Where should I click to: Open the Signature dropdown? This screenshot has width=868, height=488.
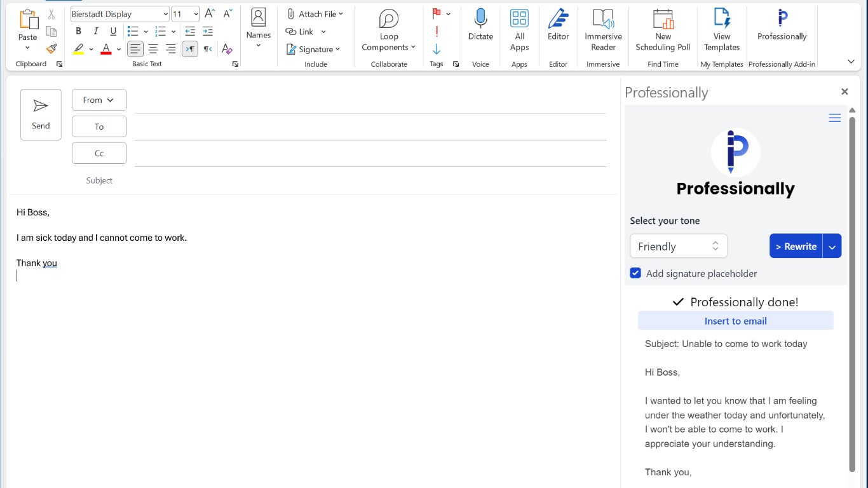[x=313, y=49]
